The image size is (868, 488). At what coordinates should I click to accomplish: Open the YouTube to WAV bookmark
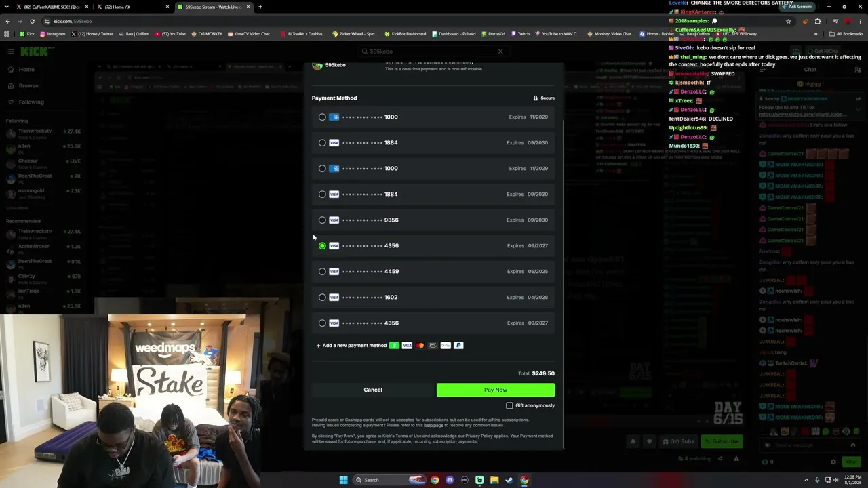tap(557, 34)
